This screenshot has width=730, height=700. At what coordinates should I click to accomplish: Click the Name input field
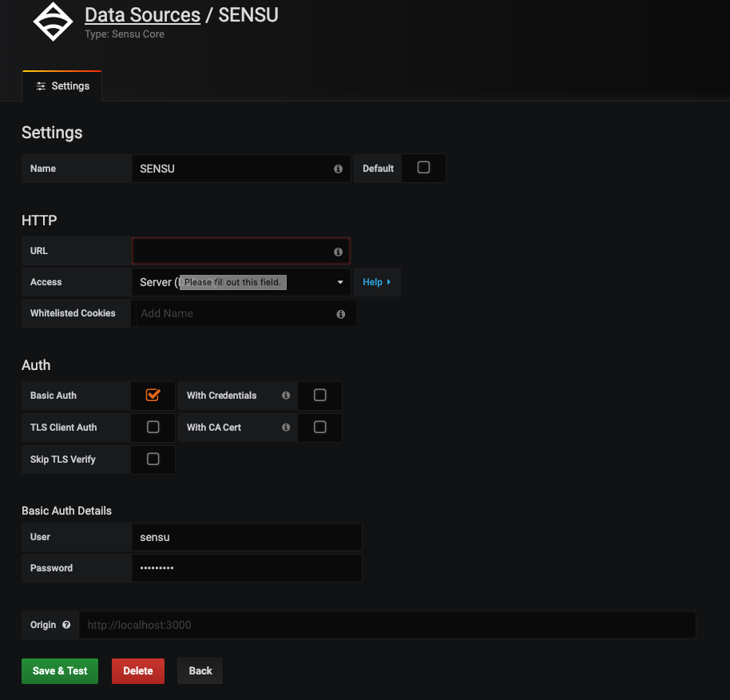tap(240, 169)
